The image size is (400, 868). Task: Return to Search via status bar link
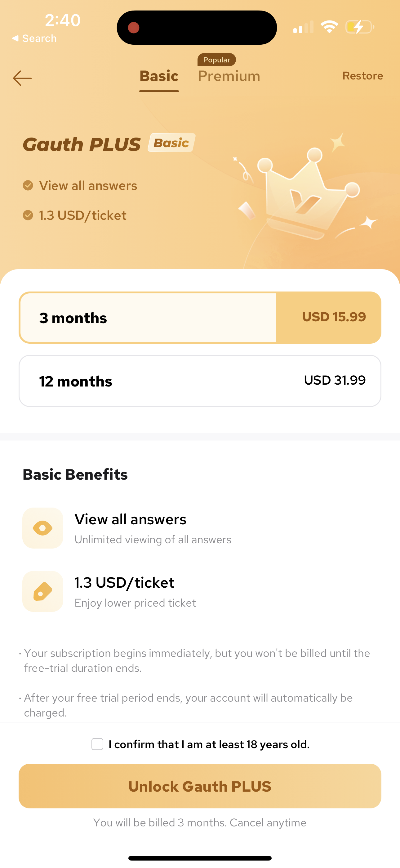click(34, 38)
